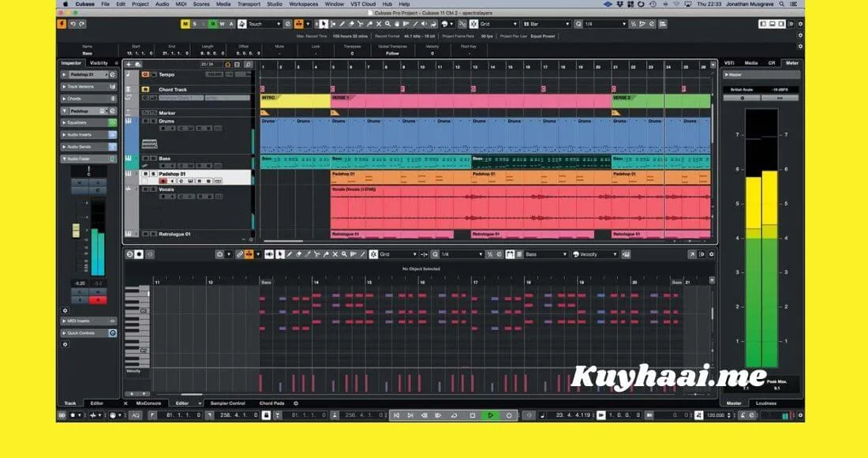Click the Go to Left Locator transport button

click(x=396, y=415)
